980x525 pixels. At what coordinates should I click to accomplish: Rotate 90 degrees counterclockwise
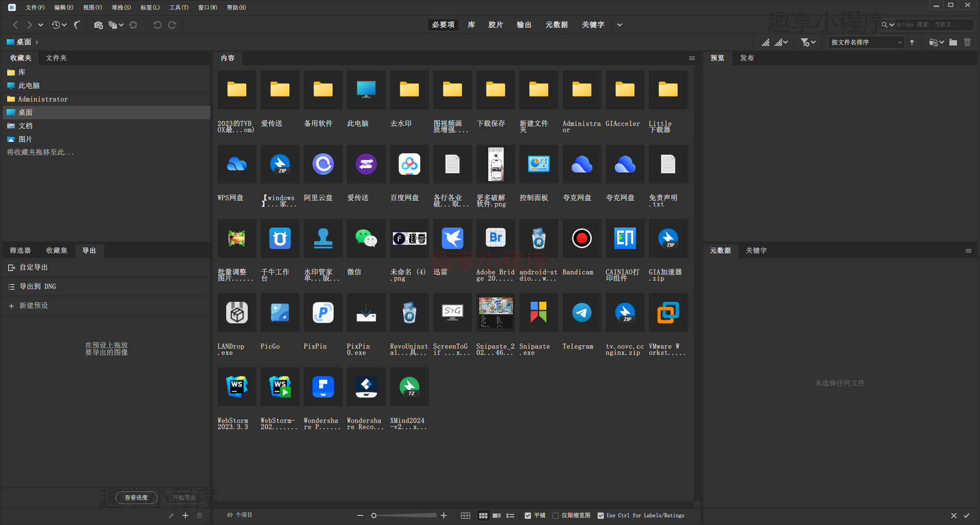click(157, 25)
